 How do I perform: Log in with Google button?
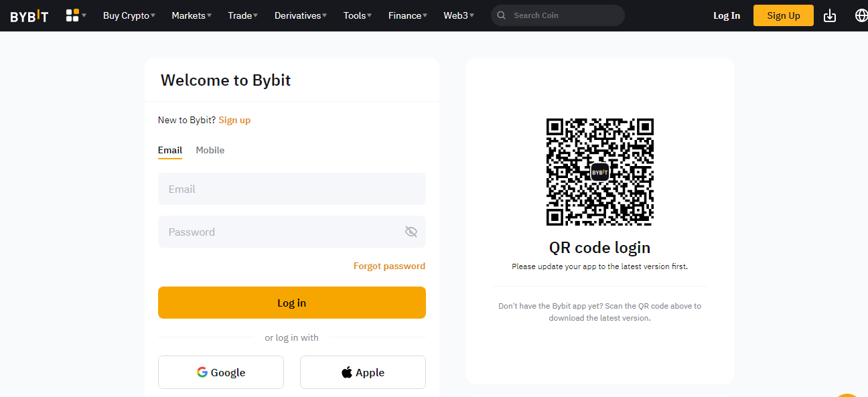coord(221,372)
